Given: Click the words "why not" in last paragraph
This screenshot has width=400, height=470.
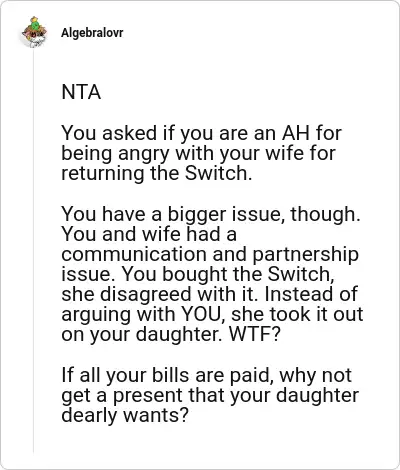Looking at the screenshot, I should [315, 376].
